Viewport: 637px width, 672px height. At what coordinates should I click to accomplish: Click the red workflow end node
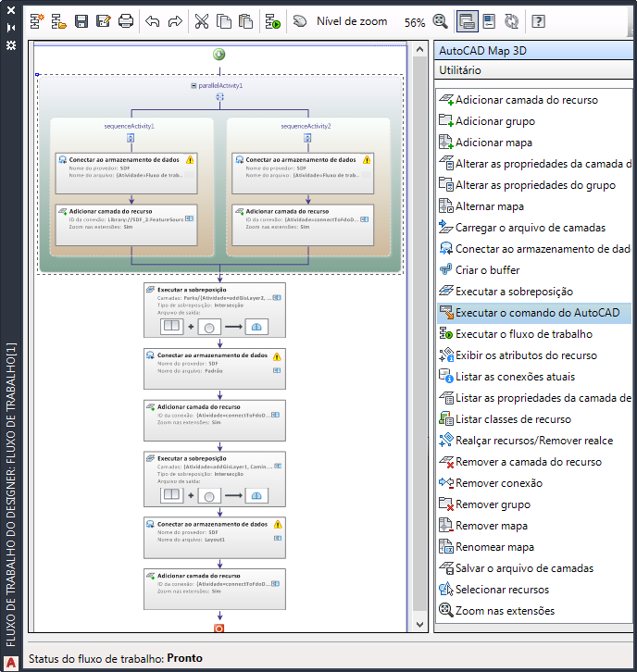click(x=219, y=628)
